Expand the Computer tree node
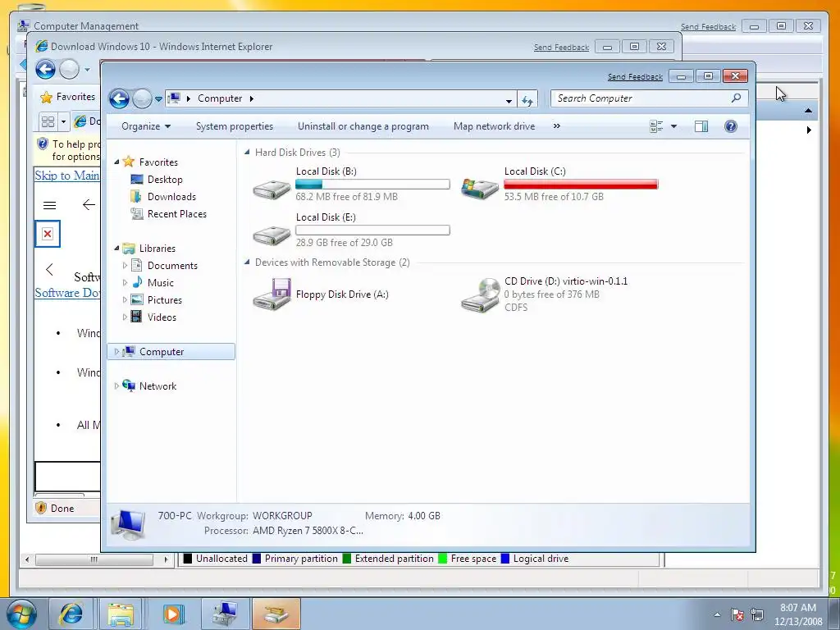The image size is (840, 630). (x=116, y=351)
